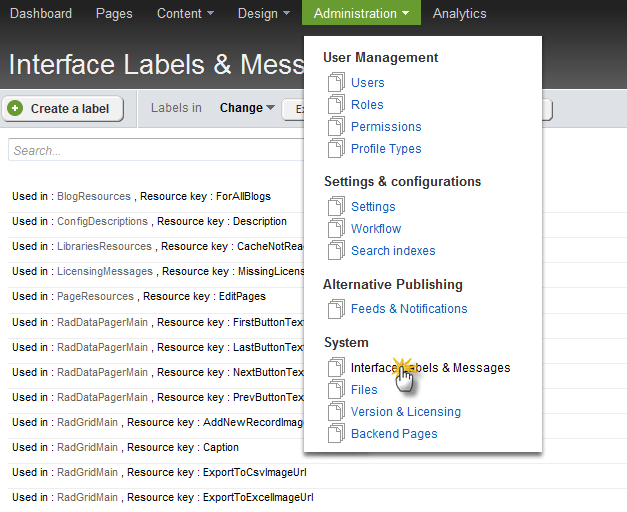
Task: Click RadGridMain link in ExportToExcelImageUrl row
Action: [x=87, y=497]
